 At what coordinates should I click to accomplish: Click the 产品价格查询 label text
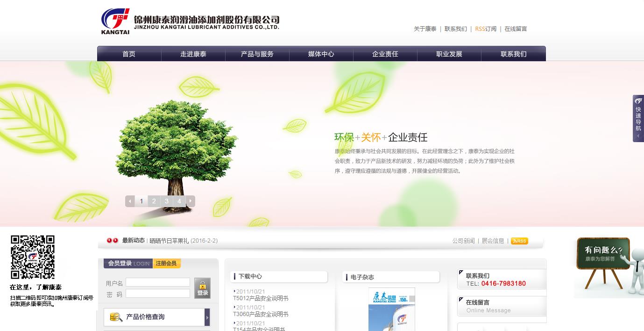145,317
